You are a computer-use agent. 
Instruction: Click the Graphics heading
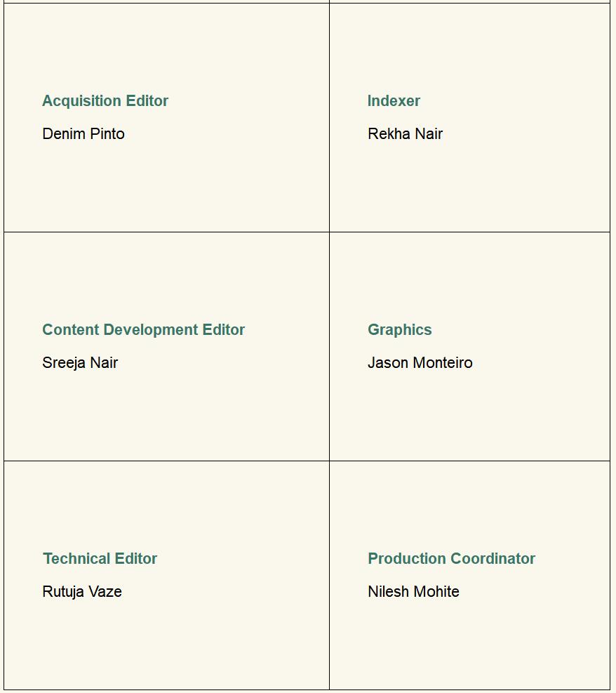(399, 330)
